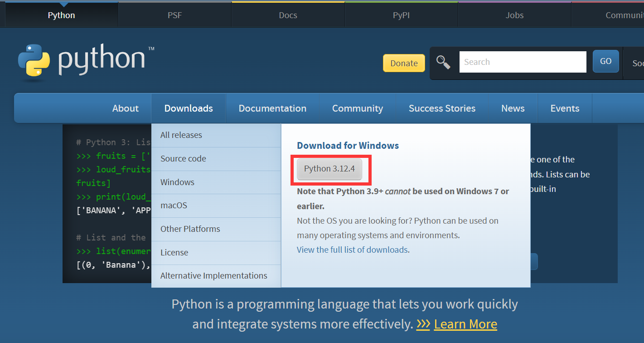Click the Python 3.12.4 download button

tap(329, 169)
